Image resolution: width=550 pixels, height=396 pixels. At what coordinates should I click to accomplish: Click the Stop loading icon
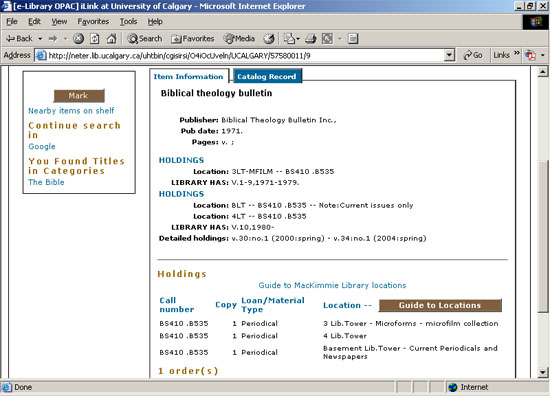coord(78,39)
